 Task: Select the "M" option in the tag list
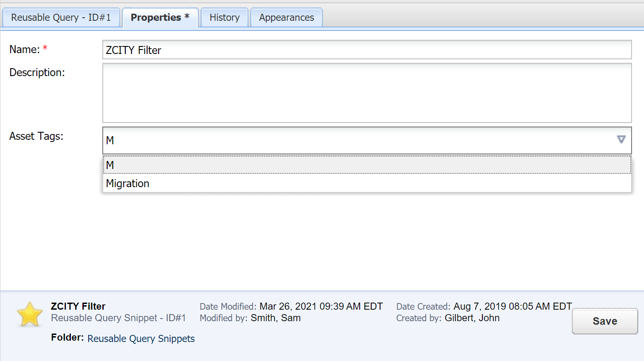coord(367,165)
